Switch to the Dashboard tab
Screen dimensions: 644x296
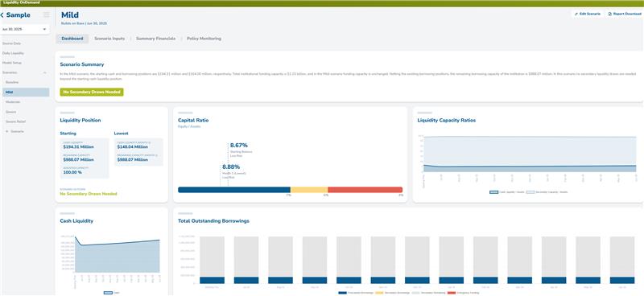(72, 39)
